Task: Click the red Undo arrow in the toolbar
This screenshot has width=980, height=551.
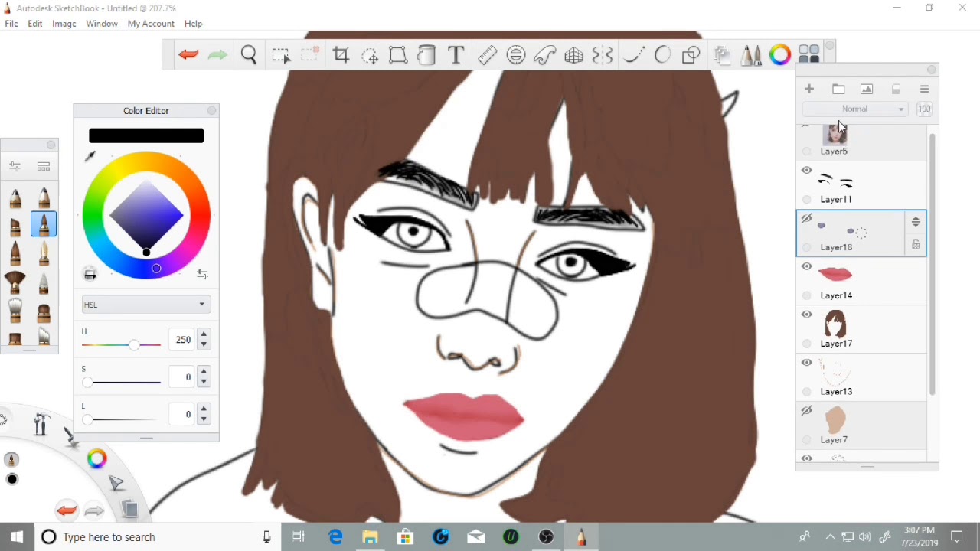Action: pos(188,55)
